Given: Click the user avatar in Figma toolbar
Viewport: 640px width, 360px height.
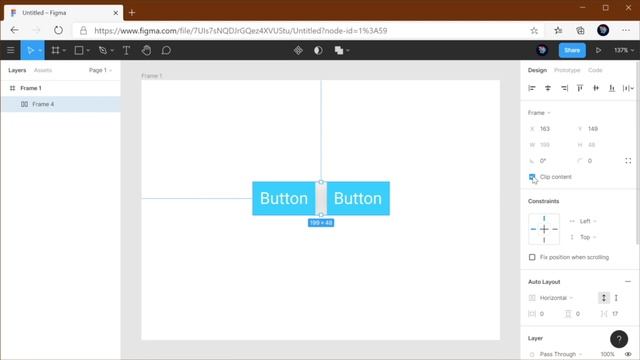Looking at the screenshot, I should [542, 50].
